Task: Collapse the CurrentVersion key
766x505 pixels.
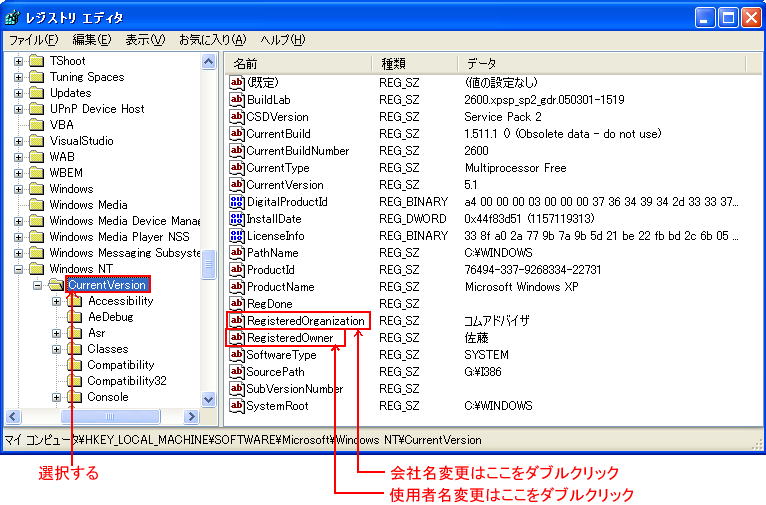Action: (x=38, y=285)
